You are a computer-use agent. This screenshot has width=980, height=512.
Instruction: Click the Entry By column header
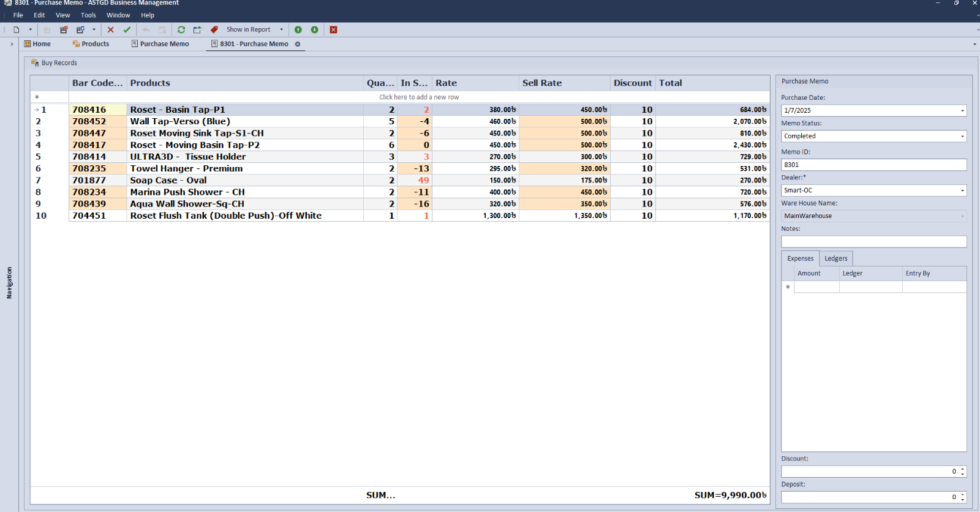[934, 273]
